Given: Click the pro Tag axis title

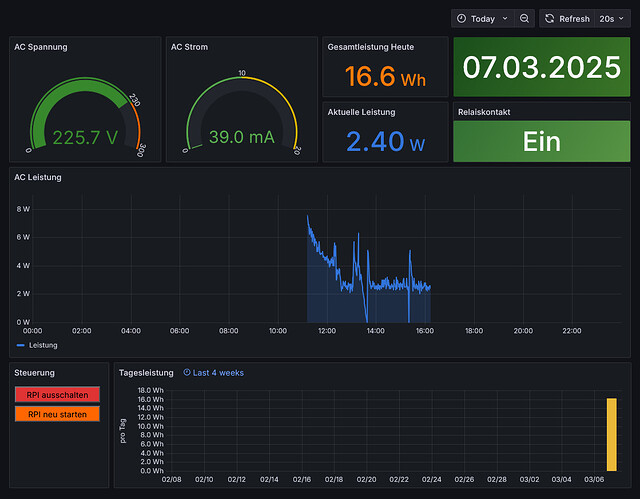Looking at the screenshot, I should [x=123, y=430].
